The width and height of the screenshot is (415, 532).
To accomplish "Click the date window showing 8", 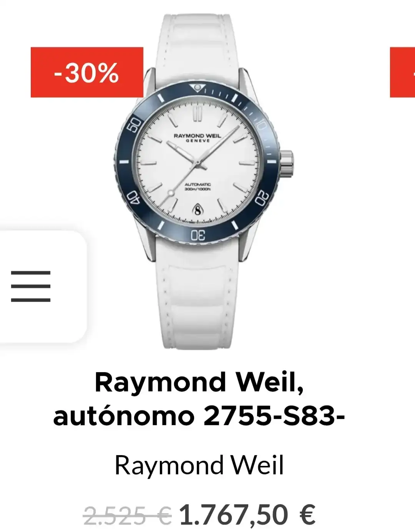I will pos(197,210).
